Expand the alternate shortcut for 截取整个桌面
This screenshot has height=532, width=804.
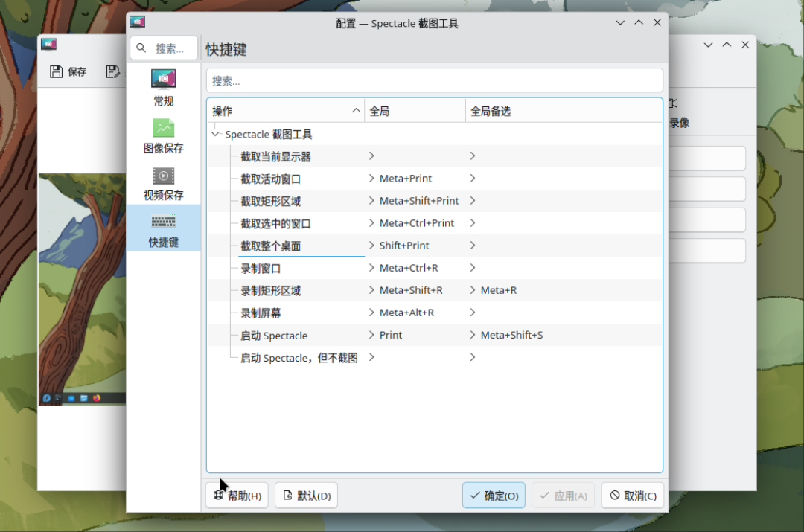click(473, 246)
